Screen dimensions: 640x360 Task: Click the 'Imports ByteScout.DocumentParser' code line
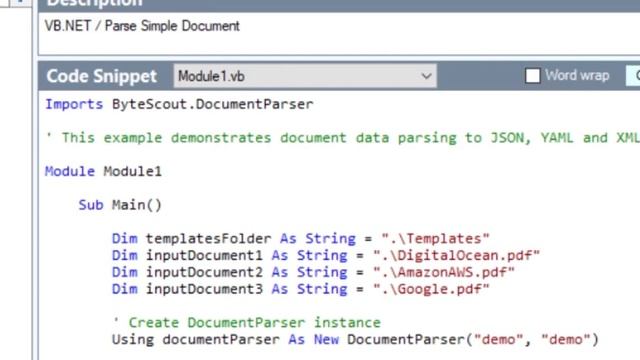[179, 104]
